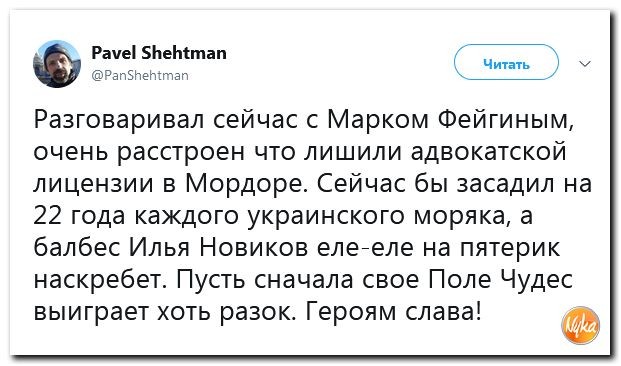
Task: Click the word балбес in the tweet
Action: point(76,248)
